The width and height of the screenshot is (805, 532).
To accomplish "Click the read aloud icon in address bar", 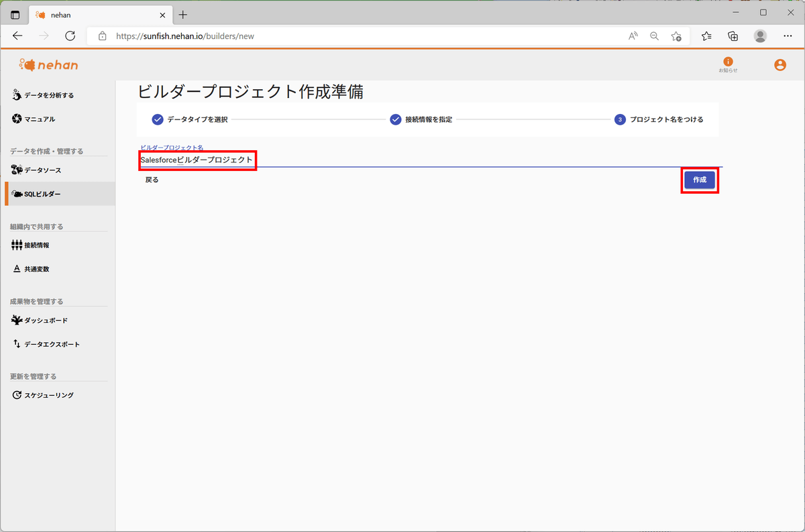I will pyautogui.click(x=633, y=36).
